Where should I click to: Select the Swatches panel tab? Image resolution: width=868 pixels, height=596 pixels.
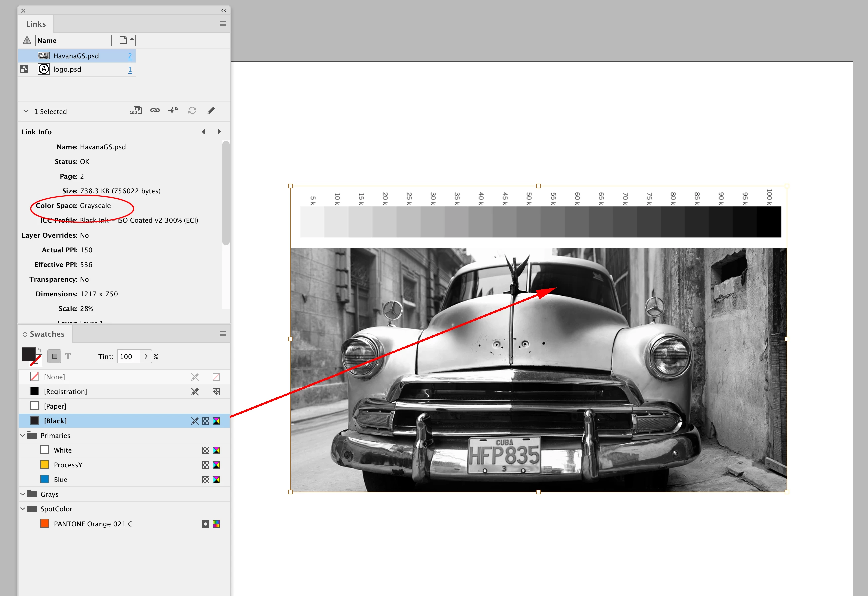click(x=47, y=334)
